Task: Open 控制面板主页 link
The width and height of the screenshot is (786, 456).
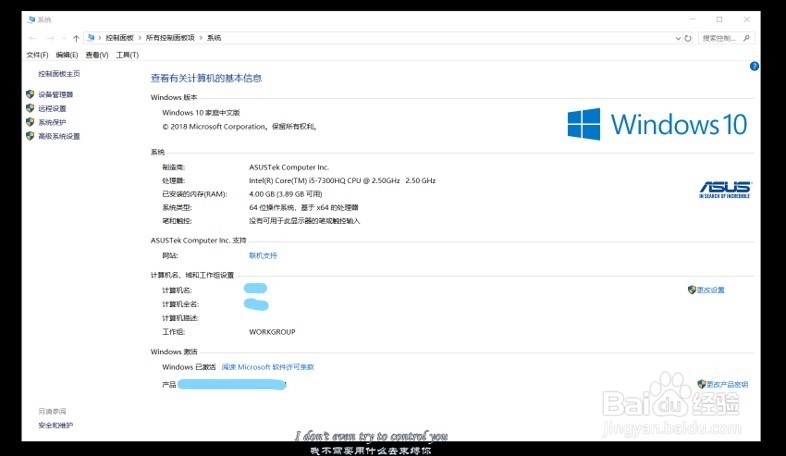Action: click(x=59, y=74)
